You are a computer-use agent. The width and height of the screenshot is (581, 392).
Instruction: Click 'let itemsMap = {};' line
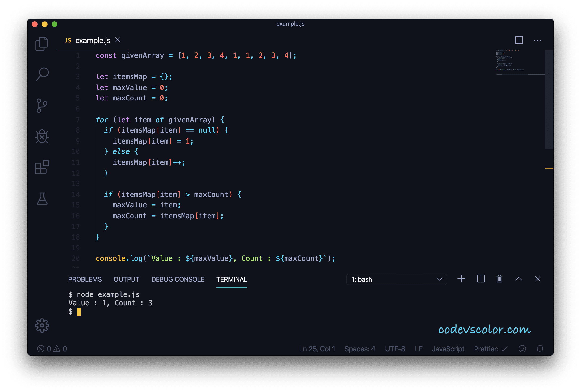pos(134,77)
